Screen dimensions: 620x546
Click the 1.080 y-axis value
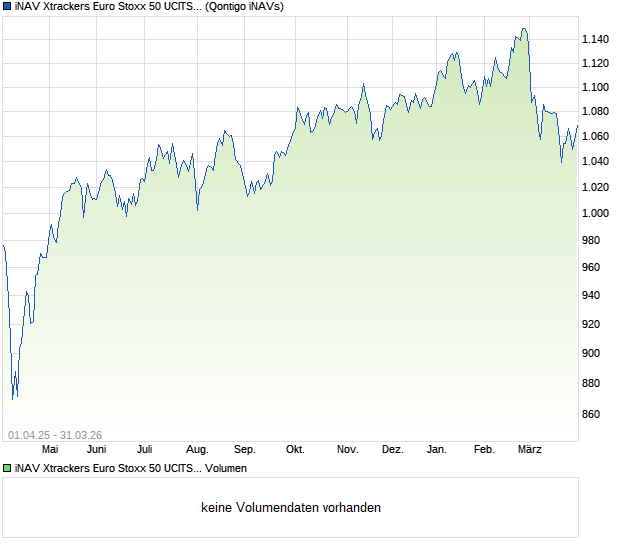click(595, 111)
